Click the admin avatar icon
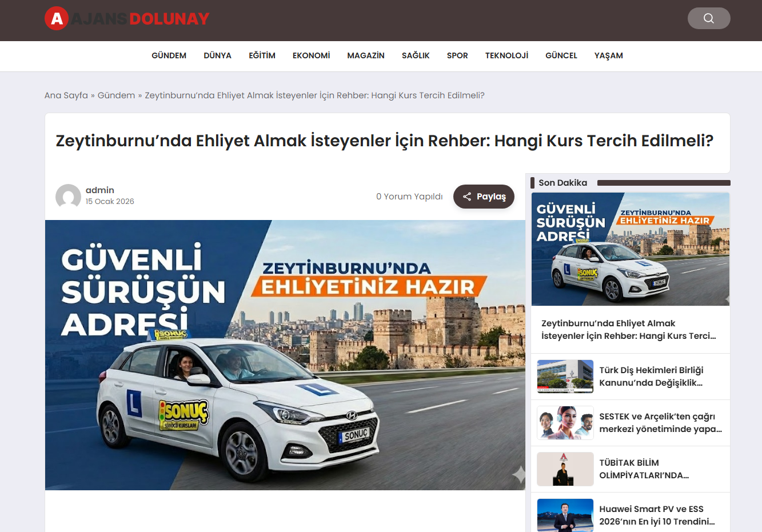This screenshot has width=762, height=532. pyautogui.click(x=68, y=196)
